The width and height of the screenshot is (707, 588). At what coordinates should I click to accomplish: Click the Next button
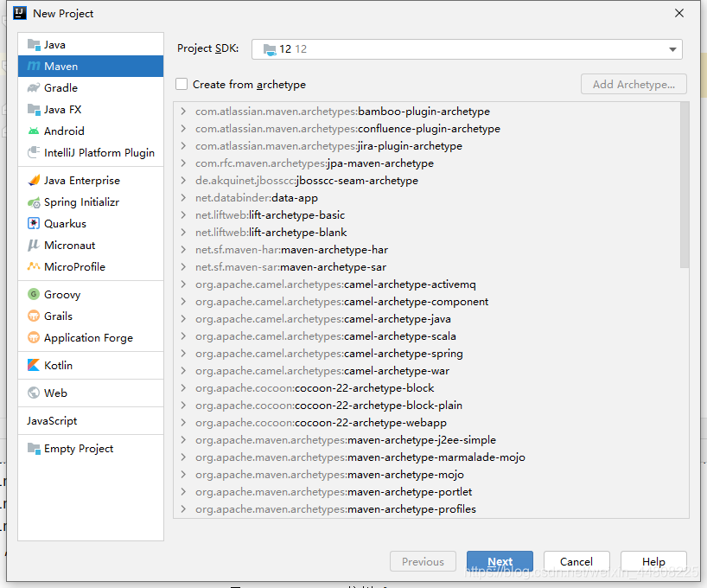[500, 562]
